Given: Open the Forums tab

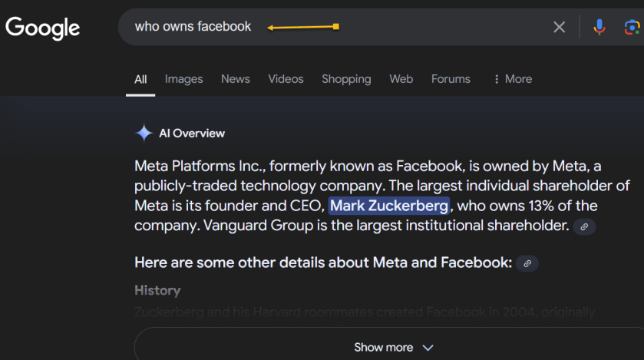Looking at the screenshot, I should [x=451, y=79].
